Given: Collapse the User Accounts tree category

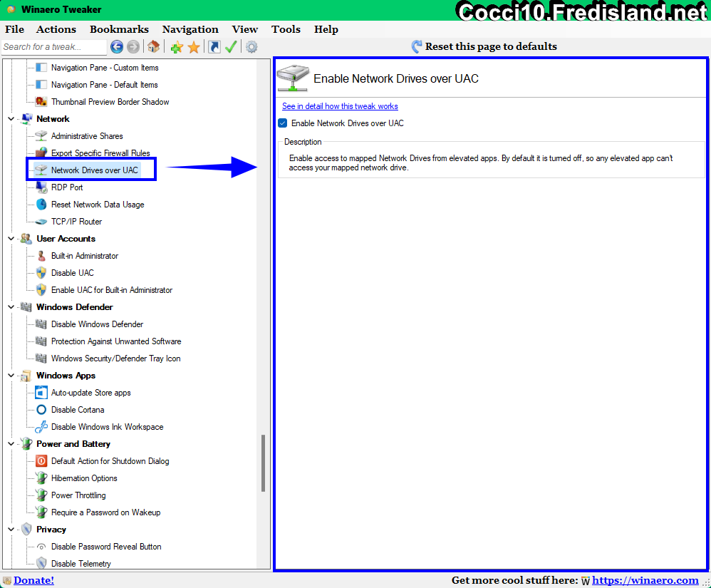Looking at the screenshot, I should coord(11,239).
